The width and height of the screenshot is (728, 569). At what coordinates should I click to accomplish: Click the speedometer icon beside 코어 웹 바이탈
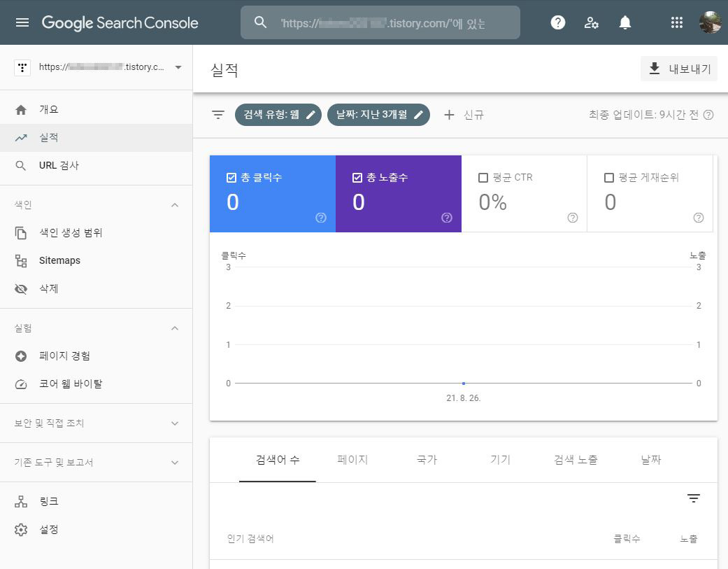point(21,384)
